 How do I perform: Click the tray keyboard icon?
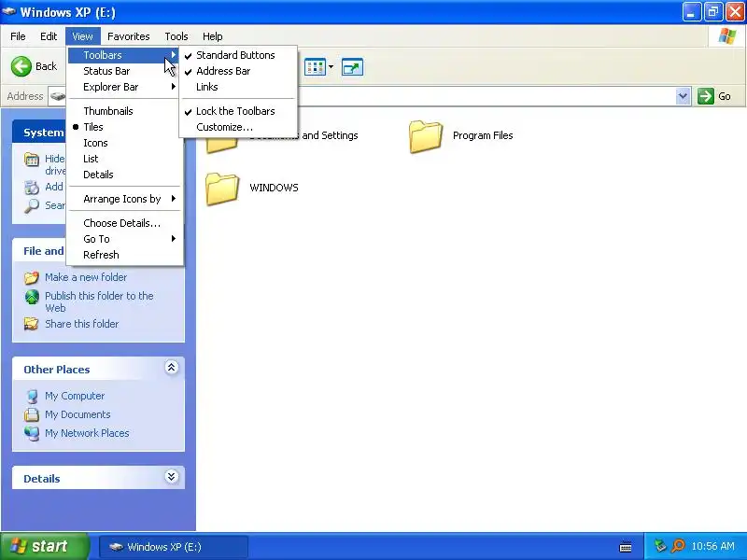tap(626, 547)
